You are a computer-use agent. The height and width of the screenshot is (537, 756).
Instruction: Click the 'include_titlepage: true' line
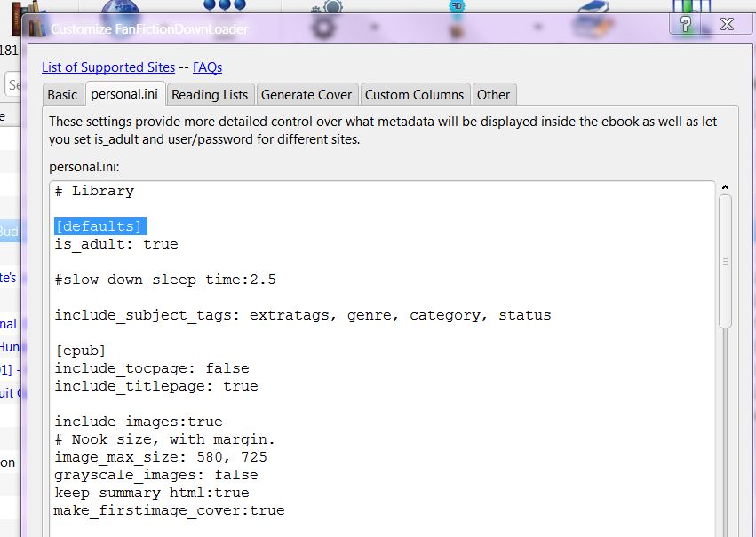[x=155, y=386]
